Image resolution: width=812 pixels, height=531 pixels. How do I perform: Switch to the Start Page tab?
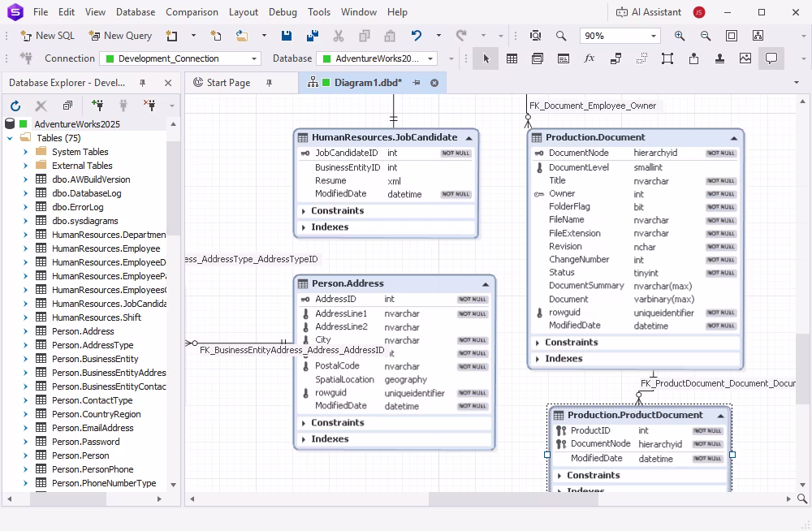point(228,83)
